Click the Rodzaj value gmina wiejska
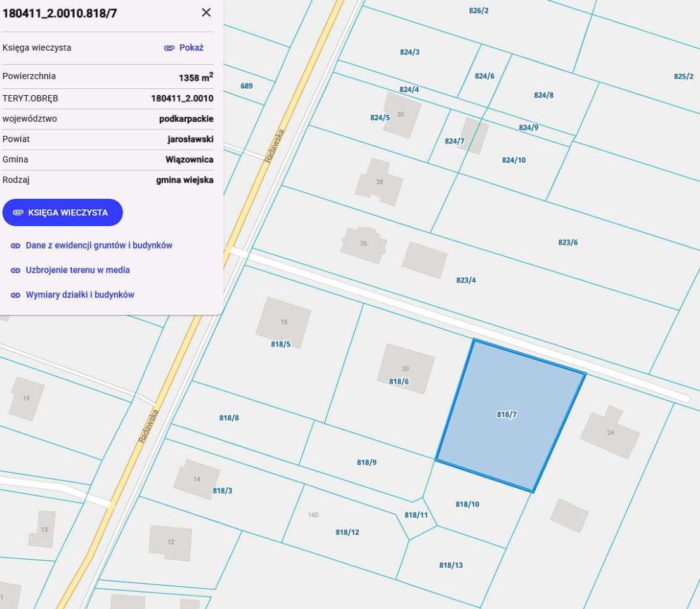Screen dimensions: 700x609 click(x=185, y=180)
